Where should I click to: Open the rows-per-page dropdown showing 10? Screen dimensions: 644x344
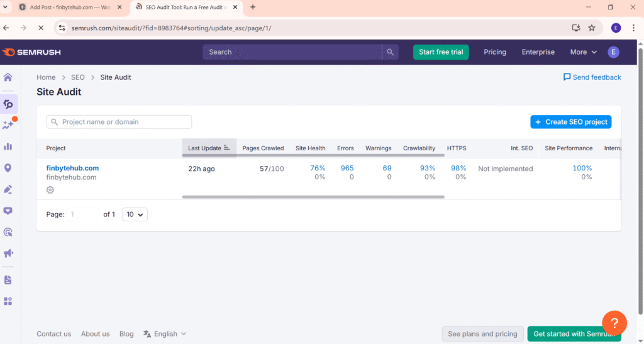135,214
